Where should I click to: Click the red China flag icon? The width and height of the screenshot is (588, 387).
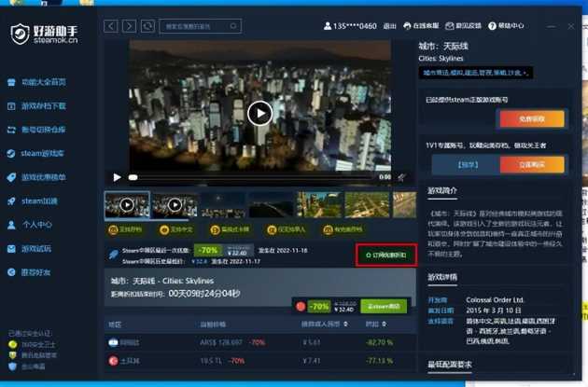click(x=301, y=307)
